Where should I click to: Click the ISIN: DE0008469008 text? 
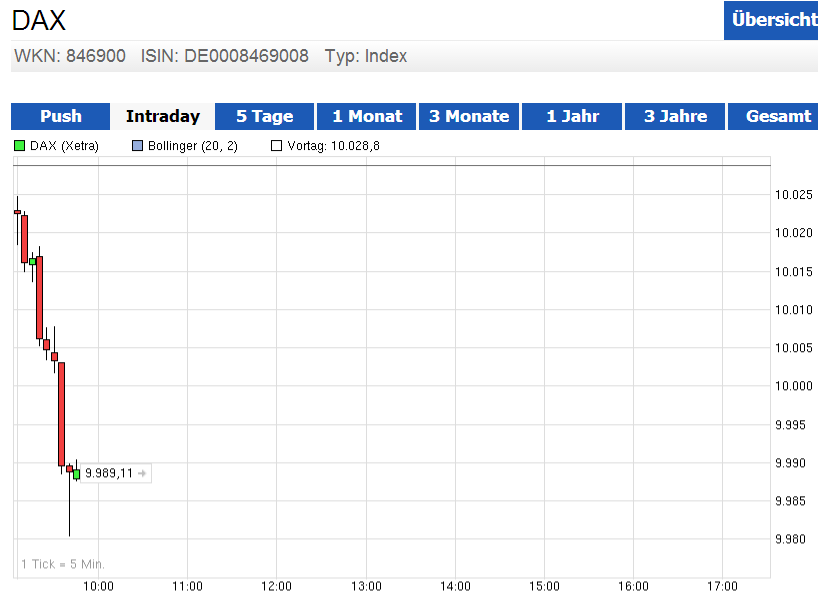coord(225,56)
